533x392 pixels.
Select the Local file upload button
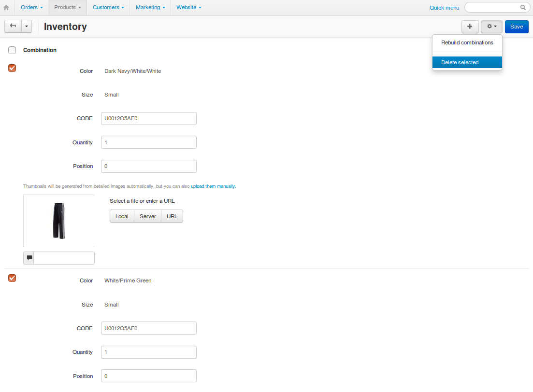(x=122, y=216)
